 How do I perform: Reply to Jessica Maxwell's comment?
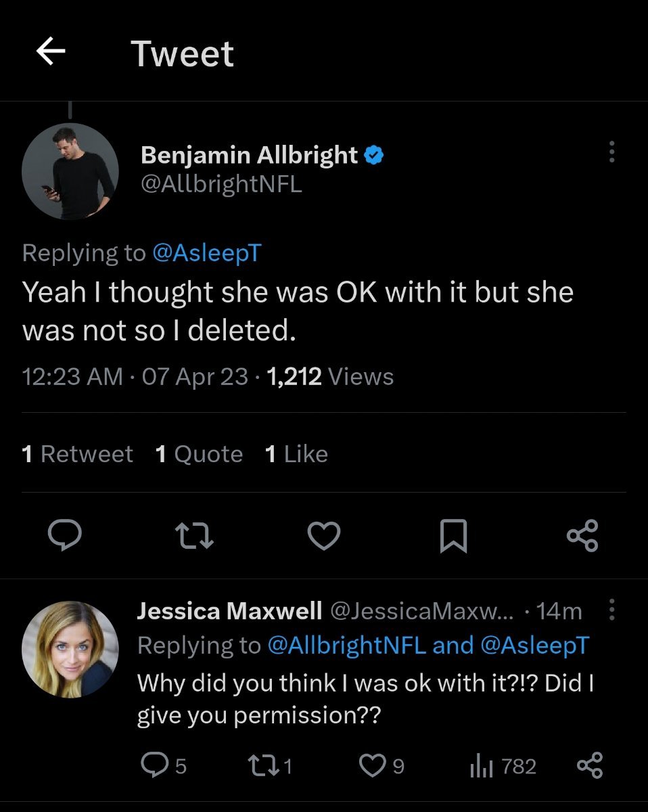click(154, 765)
